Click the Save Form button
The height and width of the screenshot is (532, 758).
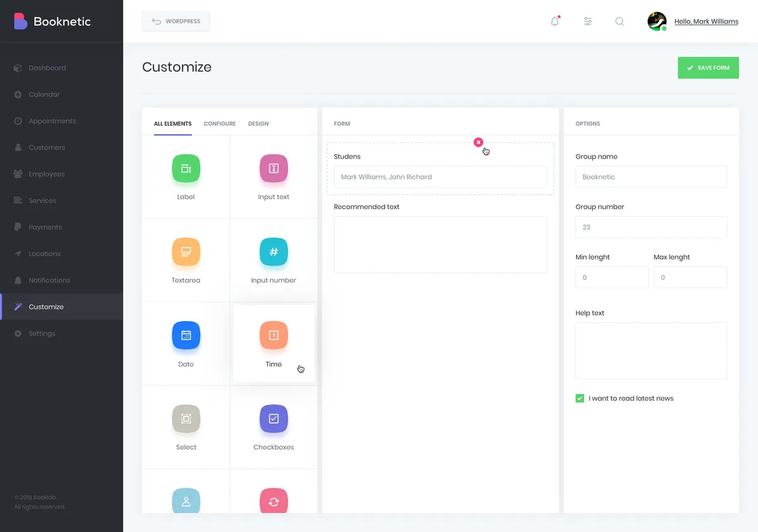click(708, 68)
